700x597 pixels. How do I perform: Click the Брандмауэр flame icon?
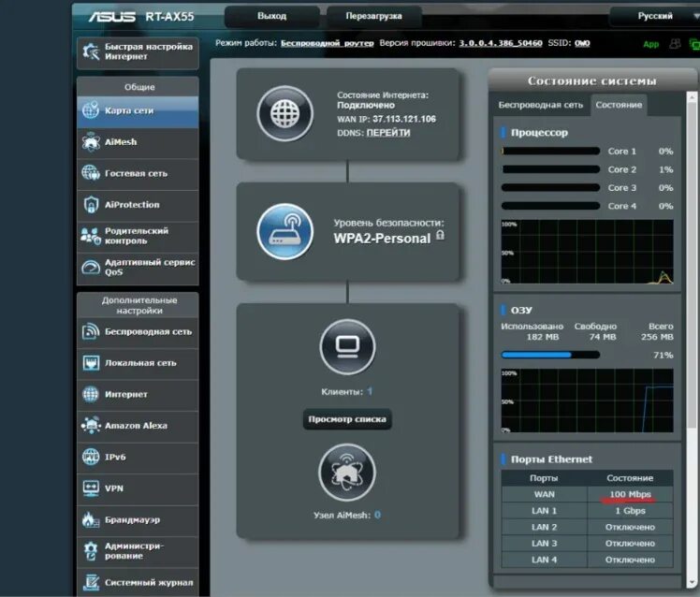pyautogui.click(x=91, y=519)
